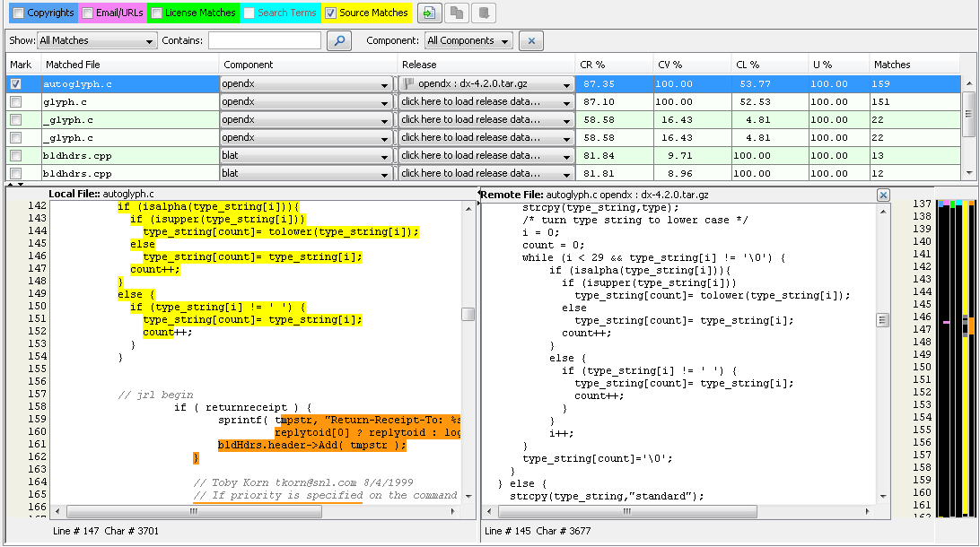Click the Contains text field

tap(264, 40)
